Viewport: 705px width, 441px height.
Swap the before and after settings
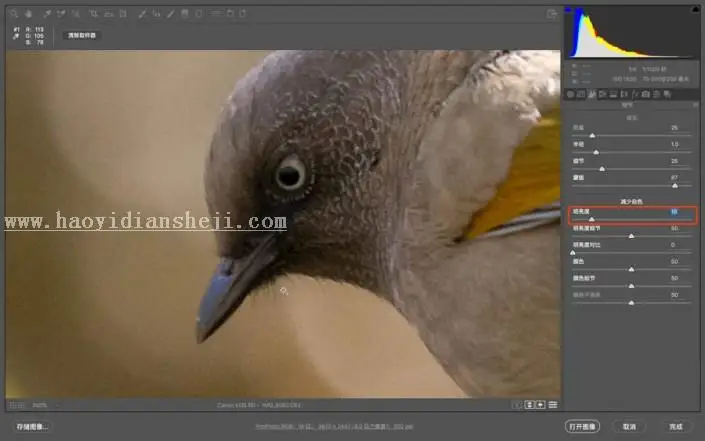point(530,405)
